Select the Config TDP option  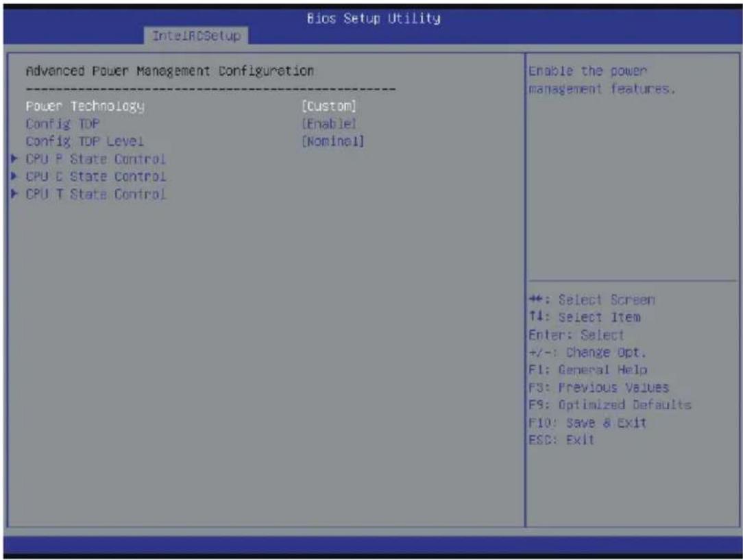[62, 124]
